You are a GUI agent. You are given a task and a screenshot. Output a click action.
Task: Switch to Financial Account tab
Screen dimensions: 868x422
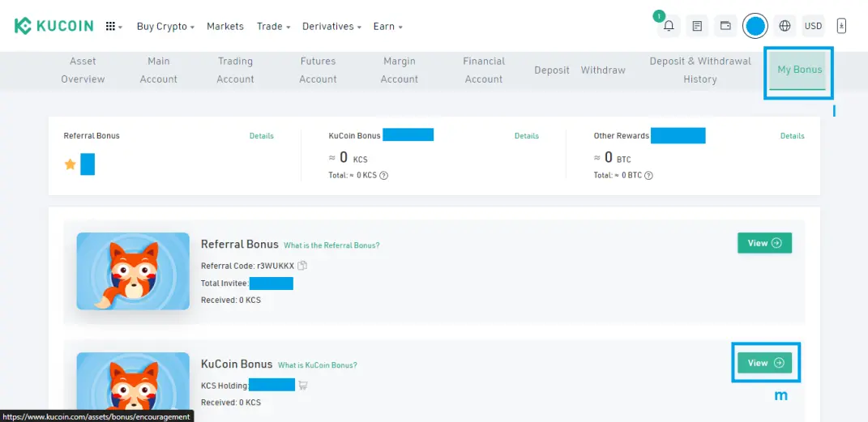coord(484,70)
